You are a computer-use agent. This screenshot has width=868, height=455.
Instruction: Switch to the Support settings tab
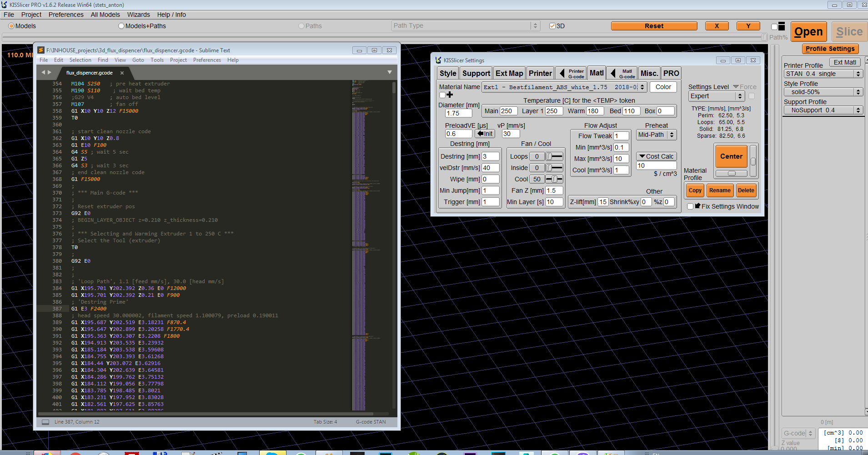[x=476, y=73]
